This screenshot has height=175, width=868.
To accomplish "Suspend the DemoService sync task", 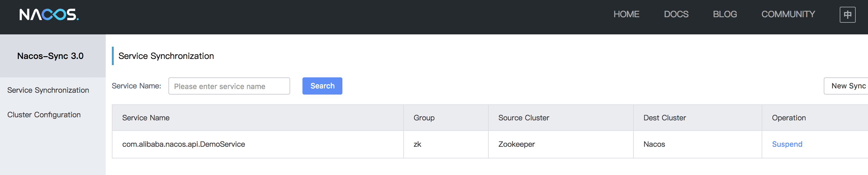I will click(787, 144).
